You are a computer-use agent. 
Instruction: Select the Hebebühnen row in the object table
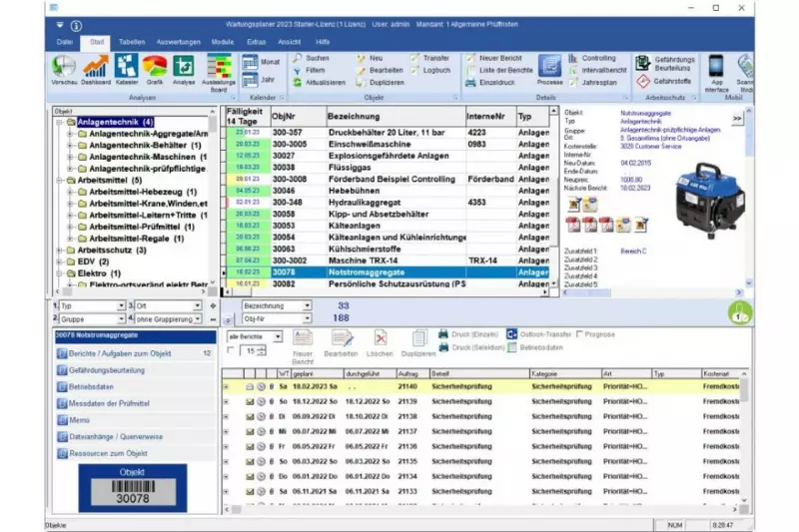384,189
